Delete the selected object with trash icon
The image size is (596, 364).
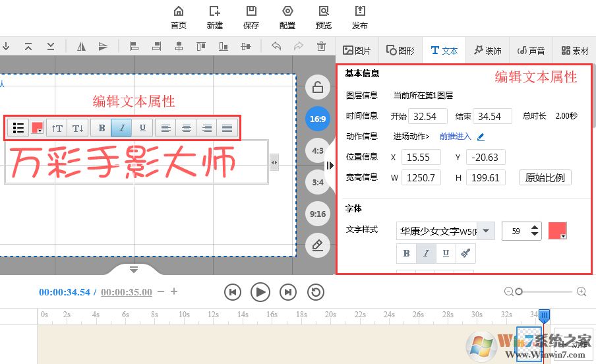(321, 46)
